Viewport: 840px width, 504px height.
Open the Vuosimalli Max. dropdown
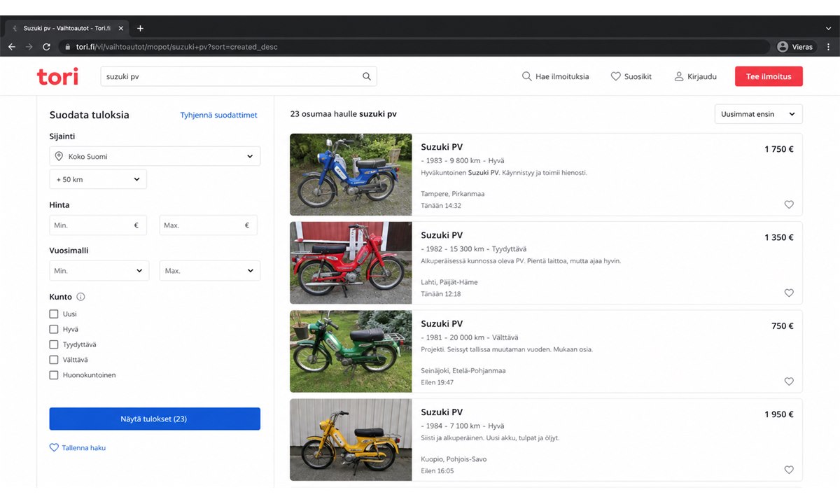(x=210, y=271)
